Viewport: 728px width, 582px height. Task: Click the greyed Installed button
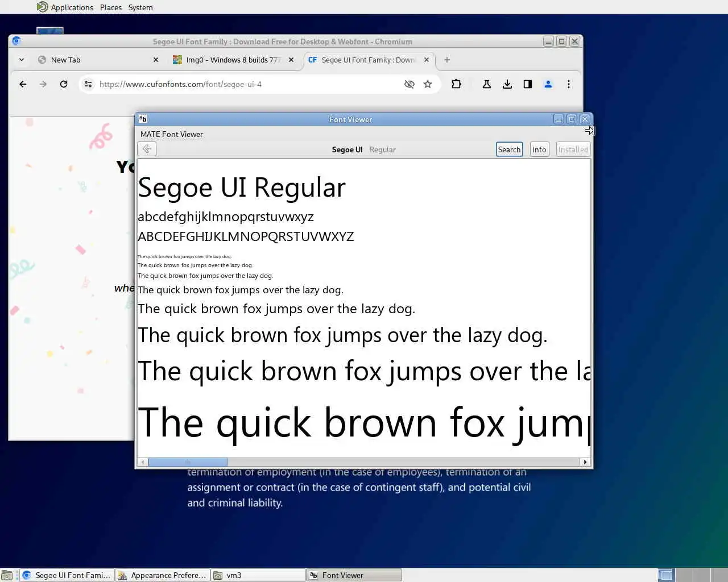click(x=573, y=149)
